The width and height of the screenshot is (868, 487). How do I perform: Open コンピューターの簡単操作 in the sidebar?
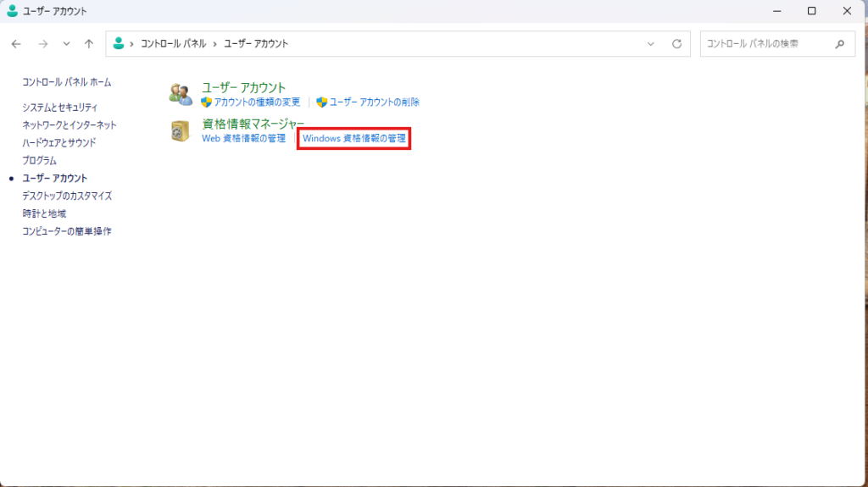[66, 231]
